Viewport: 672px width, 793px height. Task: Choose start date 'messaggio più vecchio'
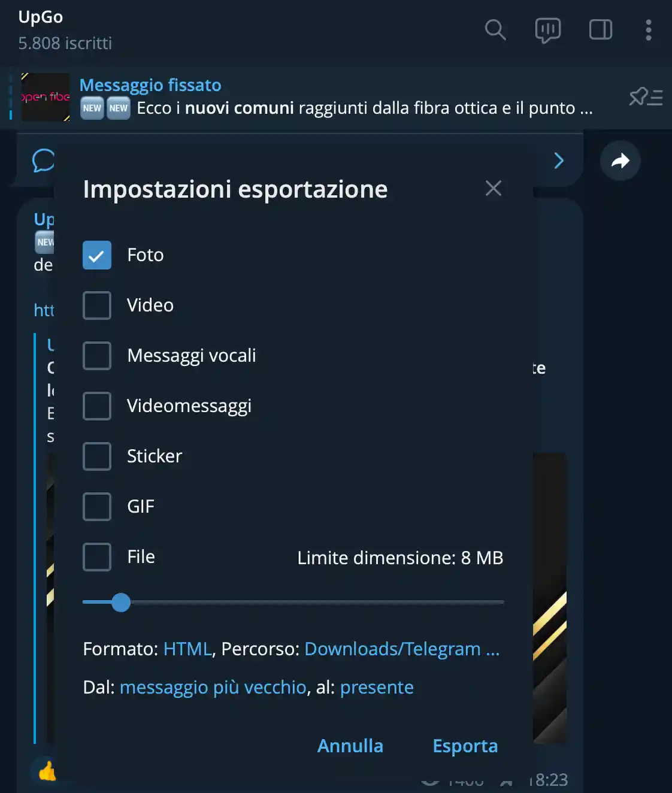click(213, 687)
